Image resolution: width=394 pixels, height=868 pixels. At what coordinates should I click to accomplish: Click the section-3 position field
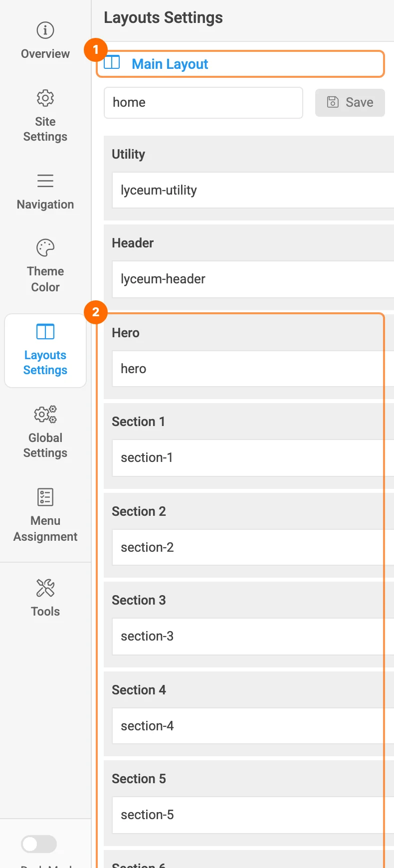click(x=253, y=636)
